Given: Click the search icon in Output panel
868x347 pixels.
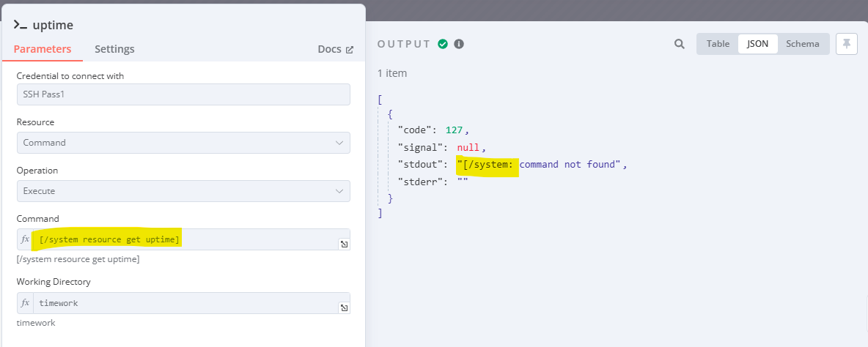Looking at the screenshot, I should 680,44.
